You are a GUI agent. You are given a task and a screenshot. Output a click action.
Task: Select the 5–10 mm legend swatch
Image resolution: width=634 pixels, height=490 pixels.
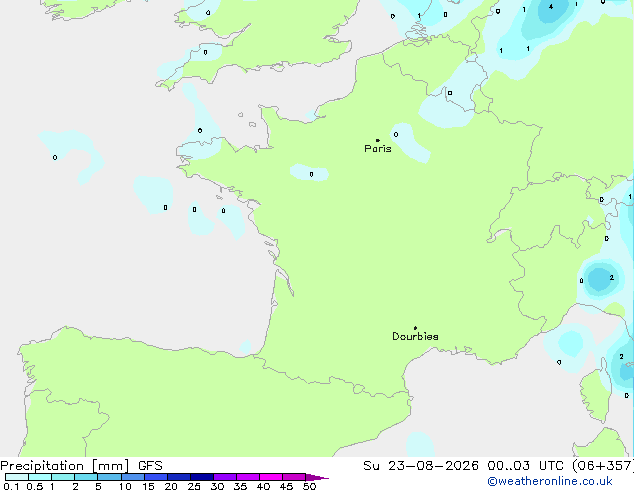[x=109, y=477]
